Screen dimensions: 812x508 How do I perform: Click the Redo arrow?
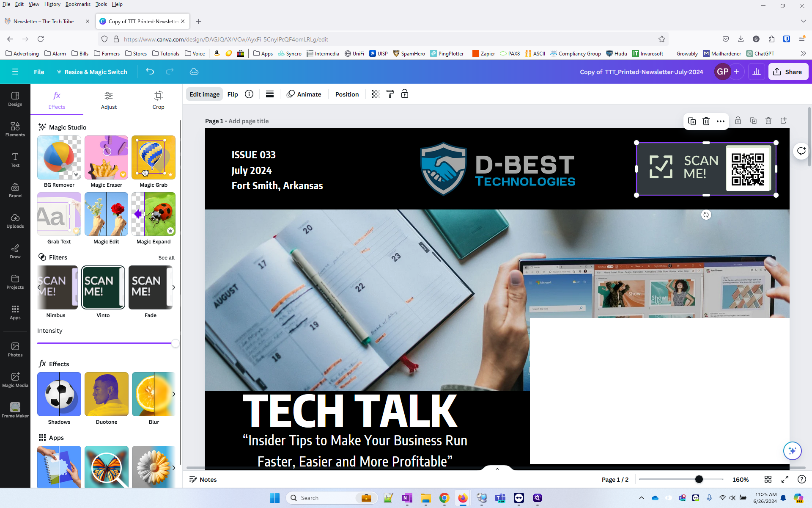170,72
